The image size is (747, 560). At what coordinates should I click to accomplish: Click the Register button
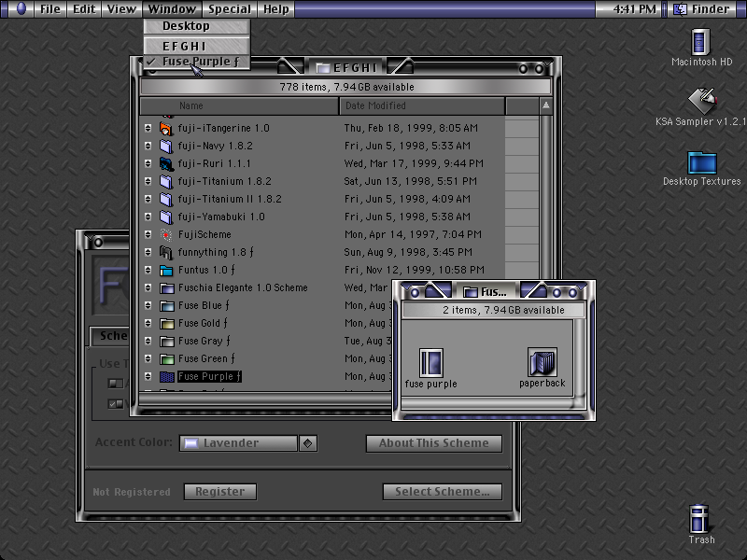pyautogui.click(x=220, y=492)
